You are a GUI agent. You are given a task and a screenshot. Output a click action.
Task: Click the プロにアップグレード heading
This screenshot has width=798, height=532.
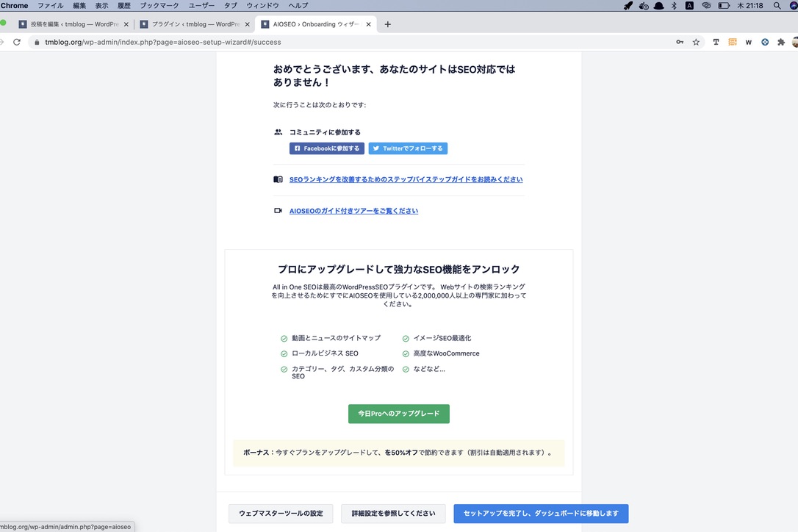tap(399, 270)
